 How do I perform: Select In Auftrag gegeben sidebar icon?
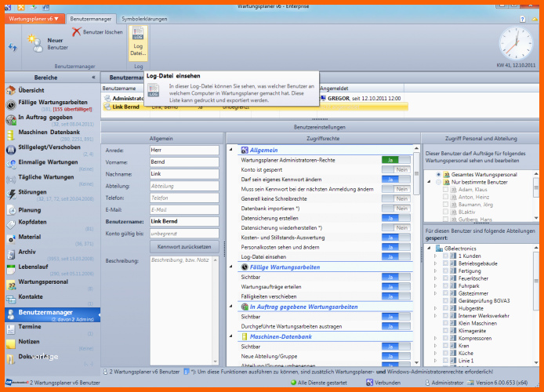tap(11, 120)
